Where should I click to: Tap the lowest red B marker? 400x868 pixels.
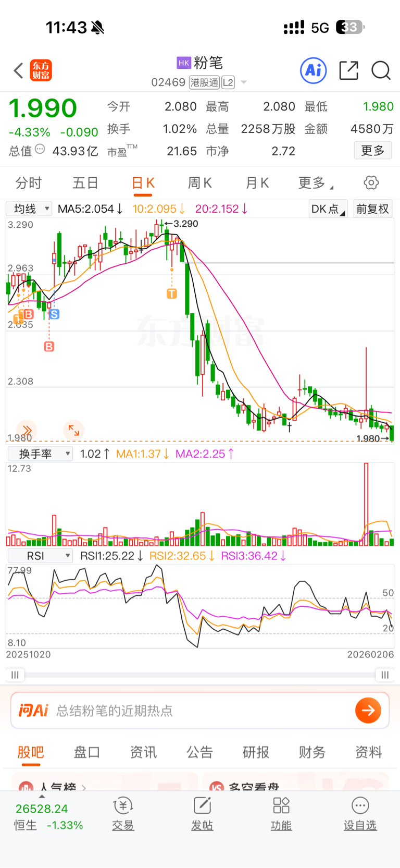[49, 346]
